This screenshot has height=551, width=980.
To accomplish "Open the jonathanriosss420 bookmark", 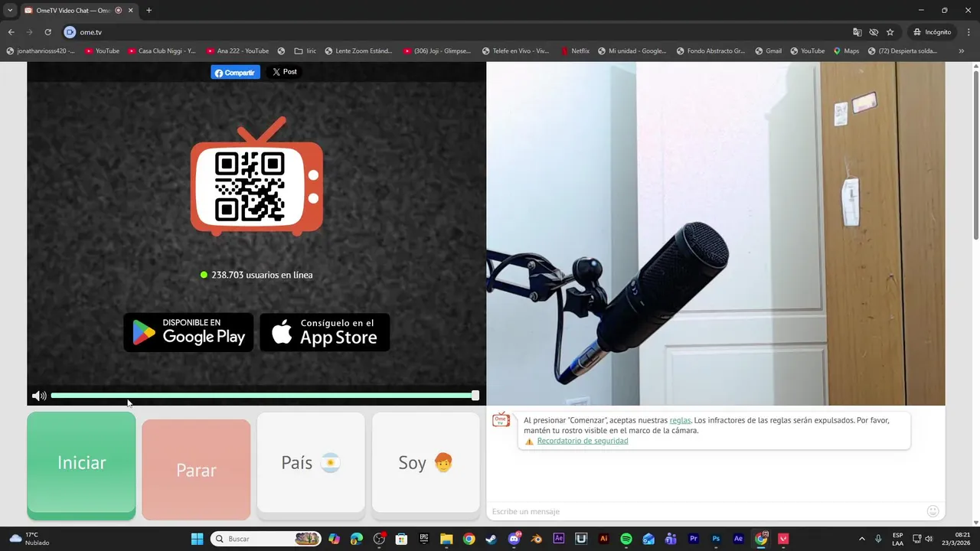I will (x=41, y=51).
